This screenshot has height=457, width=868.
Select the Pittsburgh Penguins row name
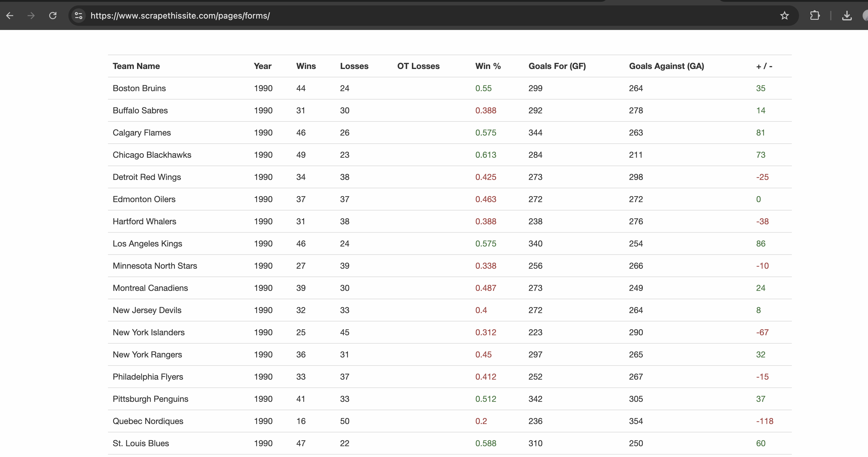150,399
